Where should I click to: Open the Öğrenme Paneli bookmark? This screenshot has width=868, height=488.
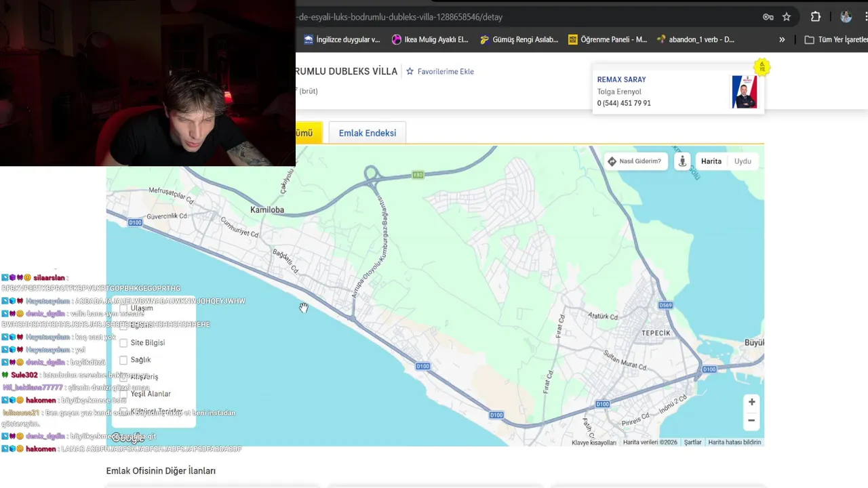(x=608, y=39)
